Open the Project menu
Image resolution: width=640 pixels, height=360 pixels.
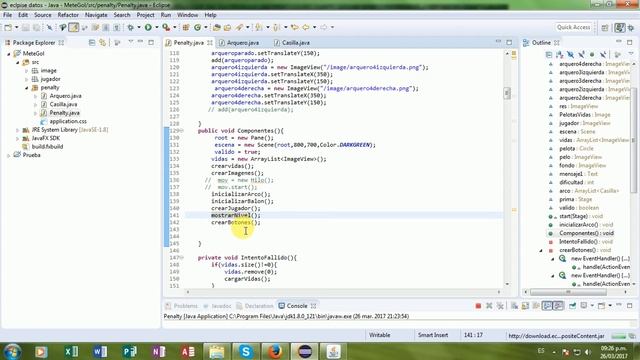pyautogui.click(x=145, y=15)
